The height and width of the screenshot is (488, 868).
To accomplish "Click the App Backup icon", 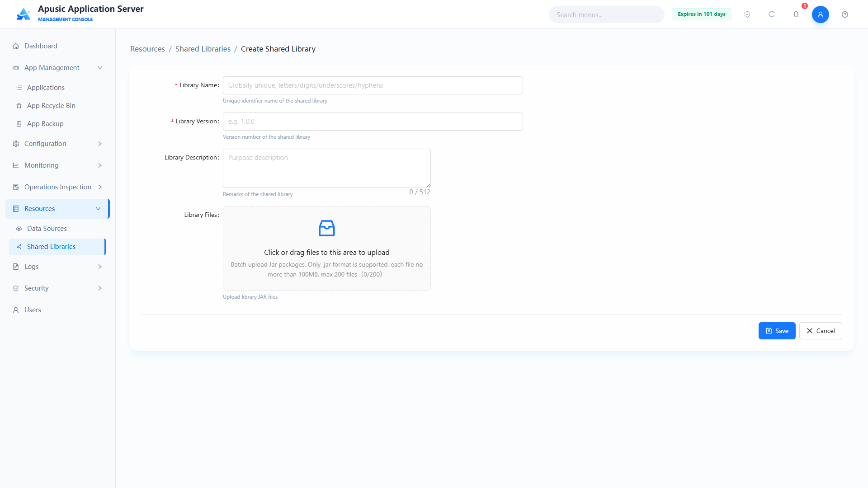I will coord(19,124).
